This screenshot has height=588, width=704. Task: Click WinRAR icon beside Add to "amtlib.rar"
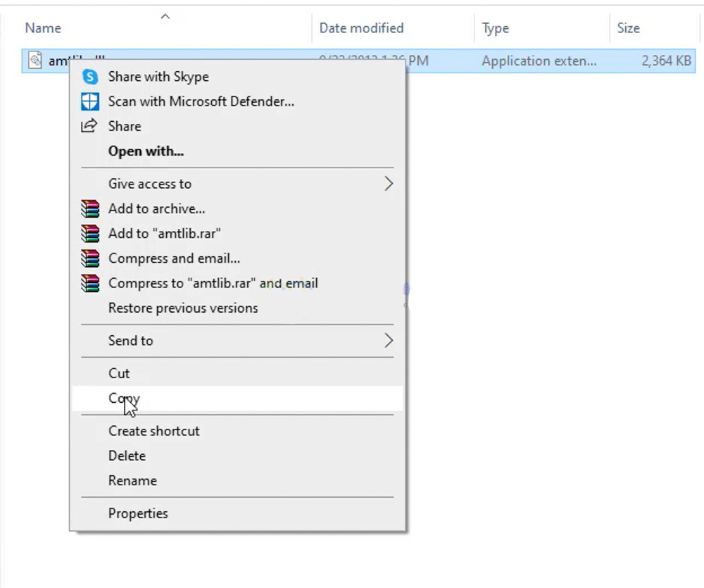pos(90,234)
